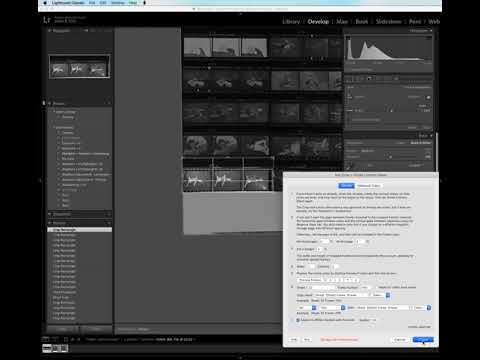Open the rightmost Caption token dropdown

coord(429,308)
